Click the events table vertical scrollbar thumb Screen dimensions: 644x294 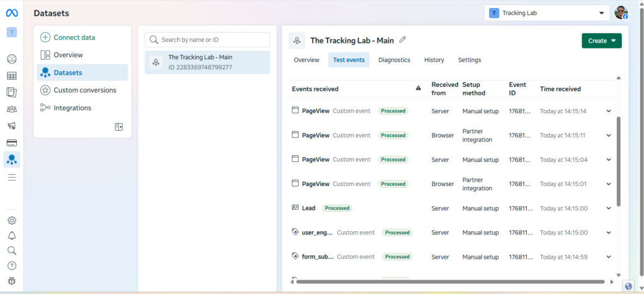[619, 161]
